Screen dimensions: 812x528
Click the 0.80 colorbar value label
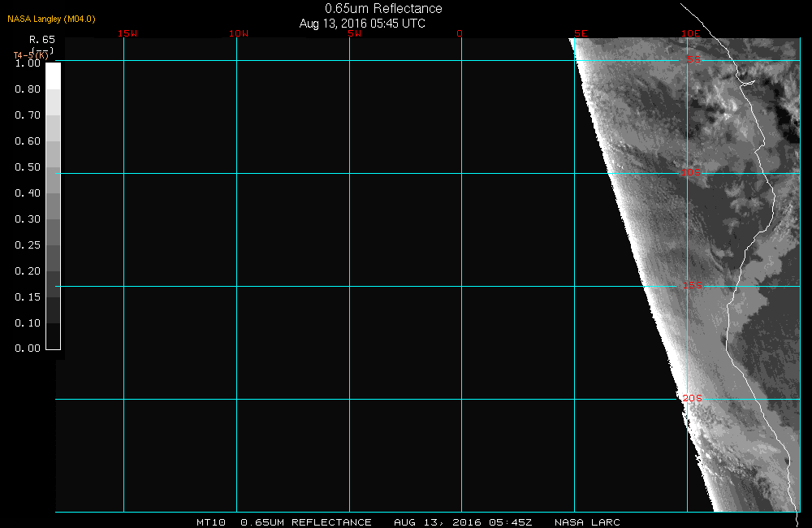[28, 89]
